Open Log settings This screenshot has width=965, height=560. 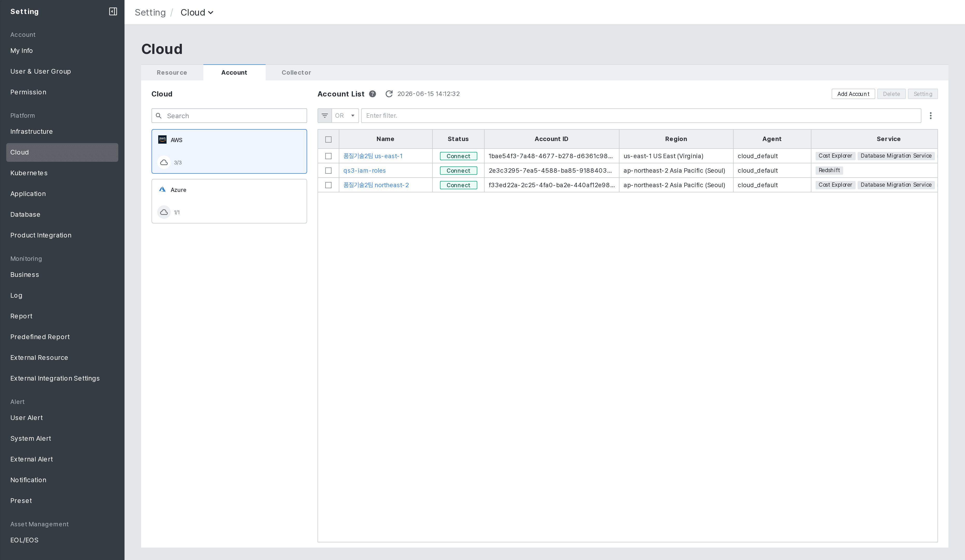62,295
